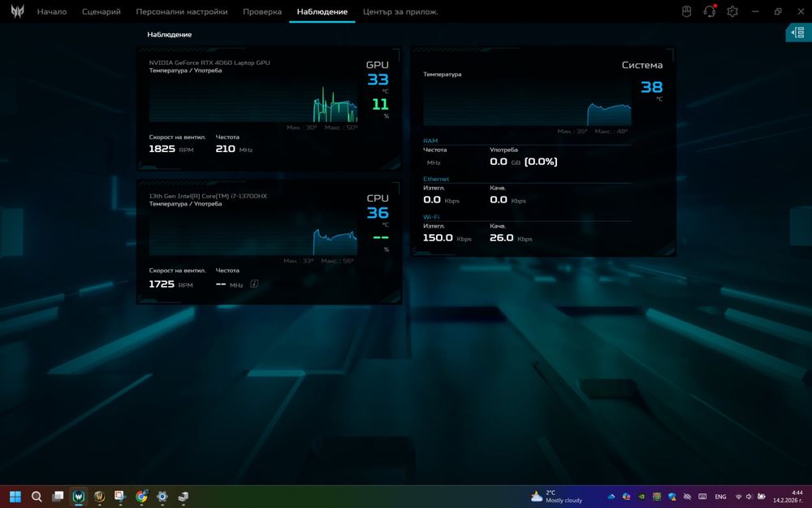The image size is (812, 508).
Task: Click the GPU frequency value 210 MHz
Action: (234, 149)
